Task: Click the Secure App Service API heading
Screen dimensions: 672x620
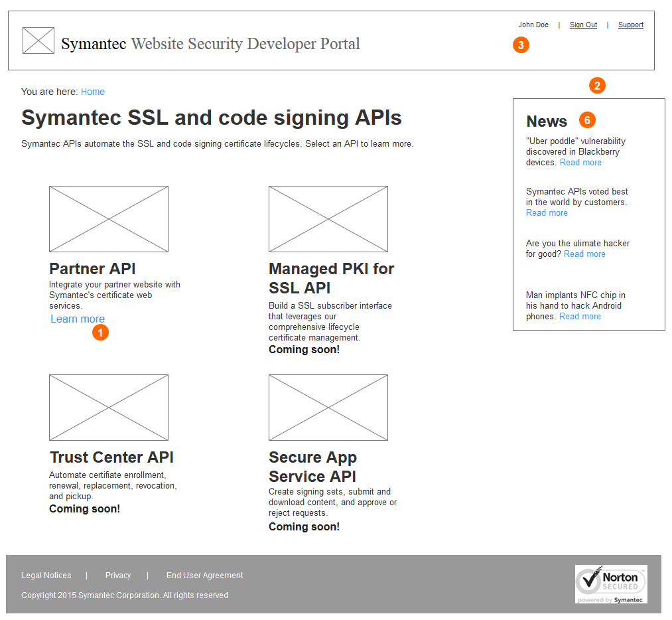Action: pyautogui.click(x=313, y=467)
